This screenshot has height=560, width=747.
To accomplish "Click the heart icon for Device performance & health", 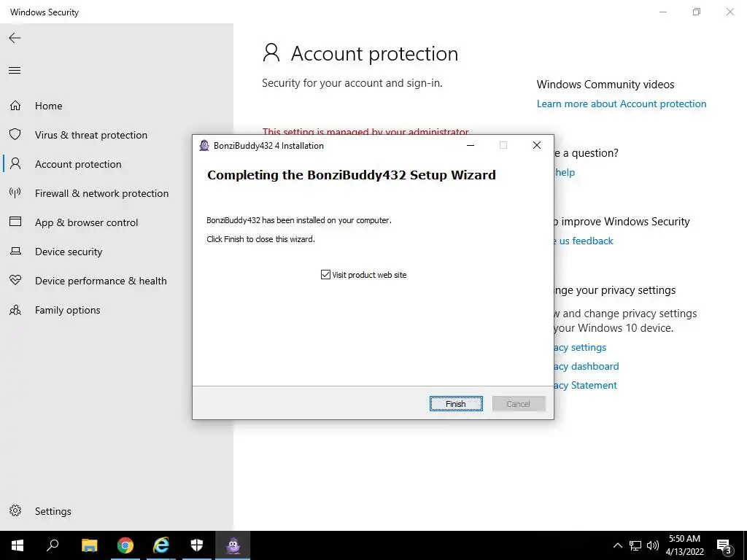I will pos(15,281).
